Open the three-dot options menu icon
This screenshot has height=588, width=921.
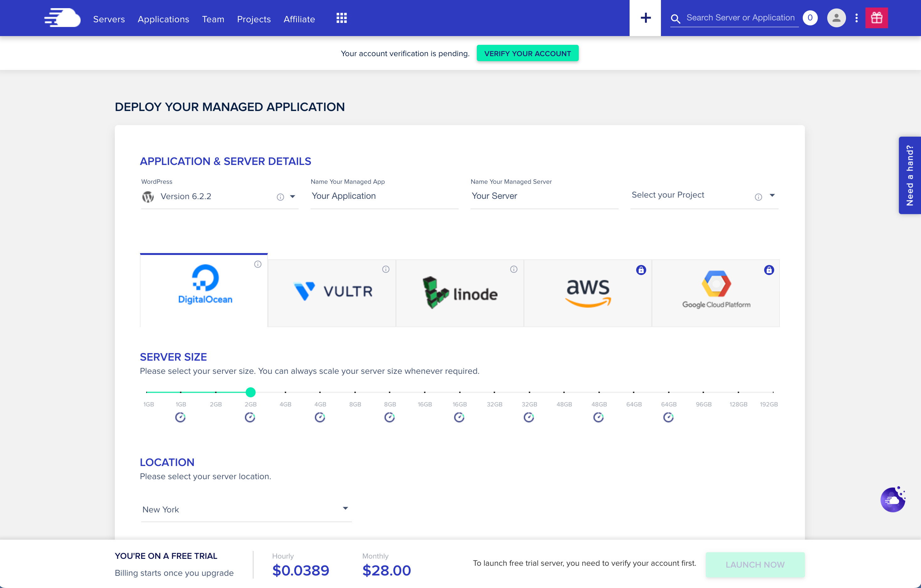tap(857, 18)
